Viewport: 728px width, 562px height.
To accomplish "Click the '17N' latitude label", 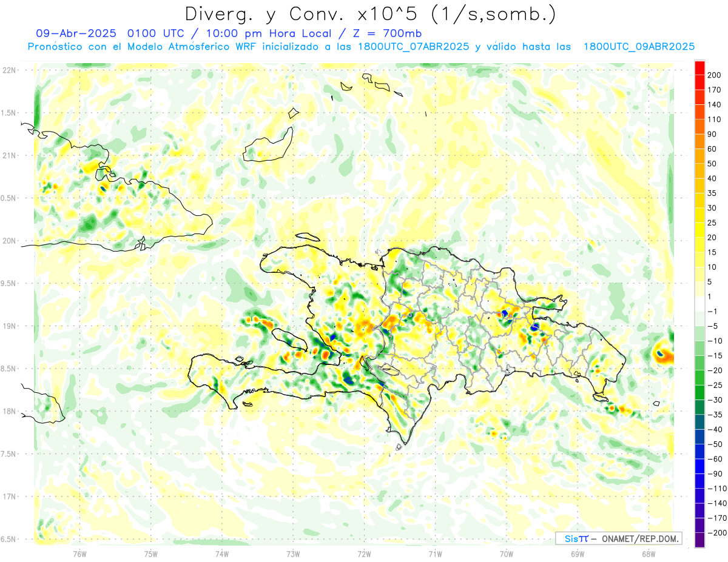I will click(8, 497).
